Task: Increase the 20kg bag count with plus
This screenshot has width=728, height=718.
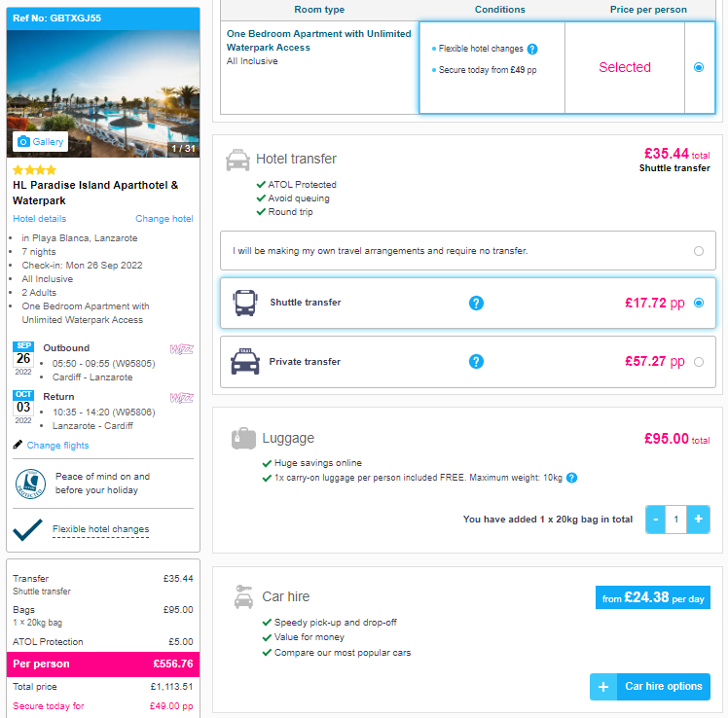Action: point(698,520)
